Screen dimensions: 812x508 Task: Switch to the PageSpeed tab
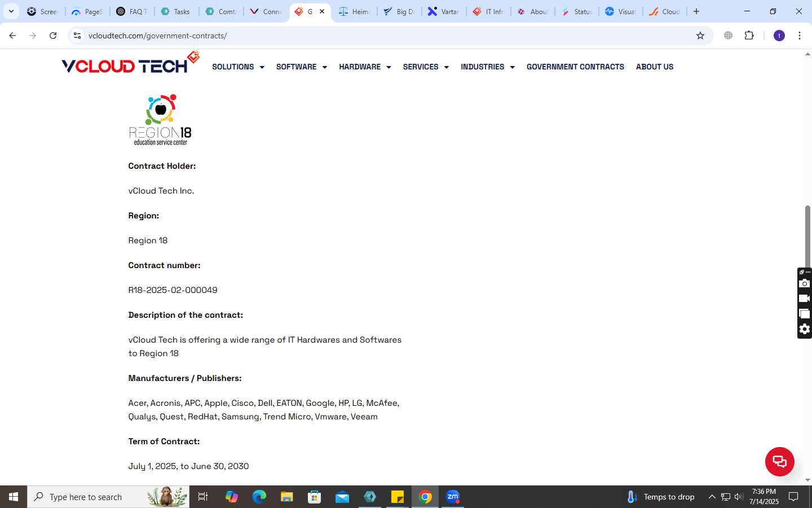(x=87, y=11)
